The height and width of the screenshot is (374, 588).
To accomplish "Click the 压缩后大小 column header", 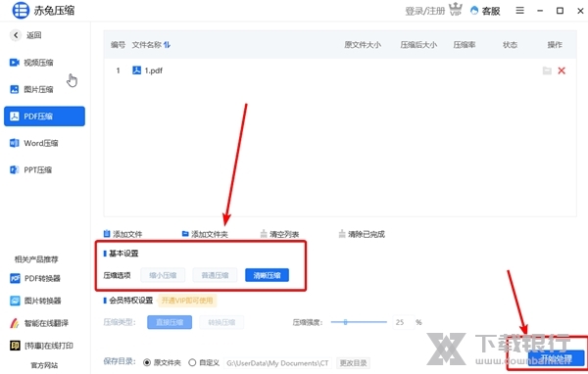I will click(418, 45).
